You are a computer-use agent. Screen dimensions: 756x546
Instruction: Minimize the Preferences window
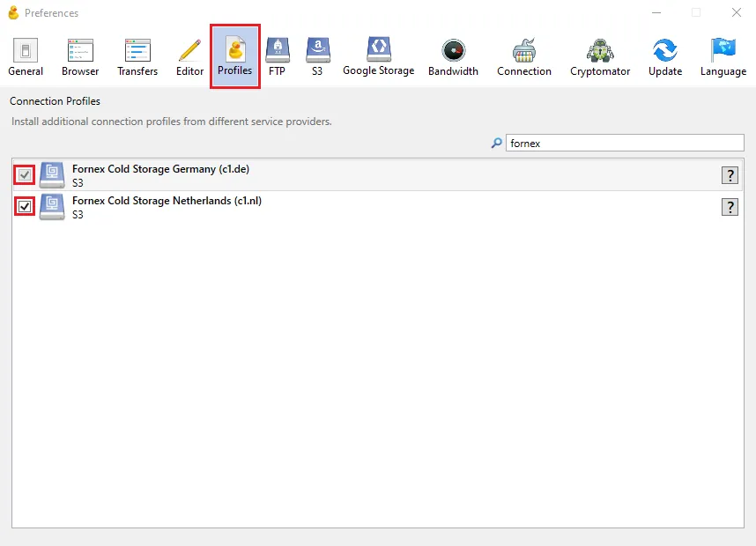656,12
